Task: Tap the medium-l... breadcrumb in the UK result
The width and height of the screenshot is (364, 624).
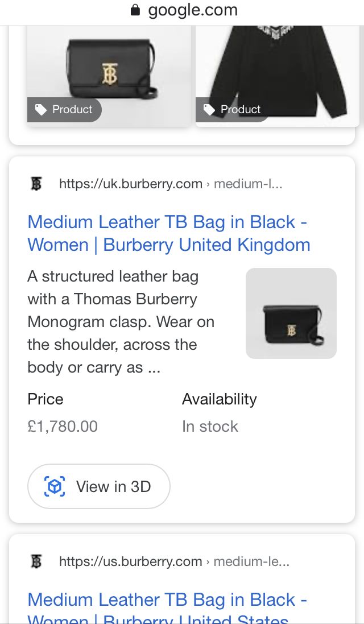Action: [248, 184]
